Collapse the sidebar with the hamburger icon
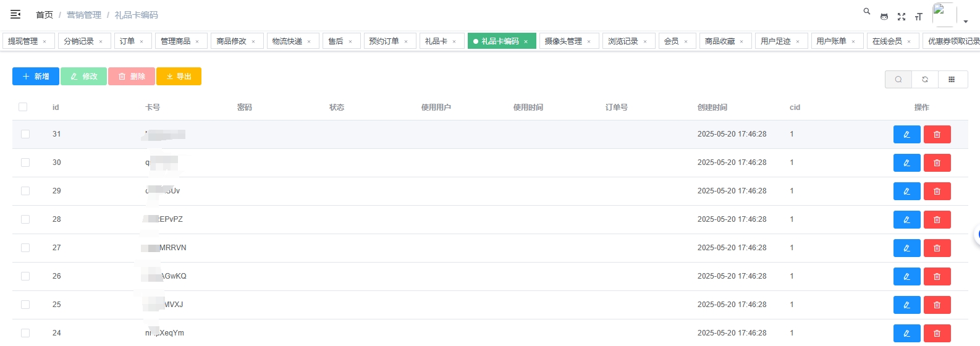The image size is (980, 346). pyautogui.click(x=15, y=14)
